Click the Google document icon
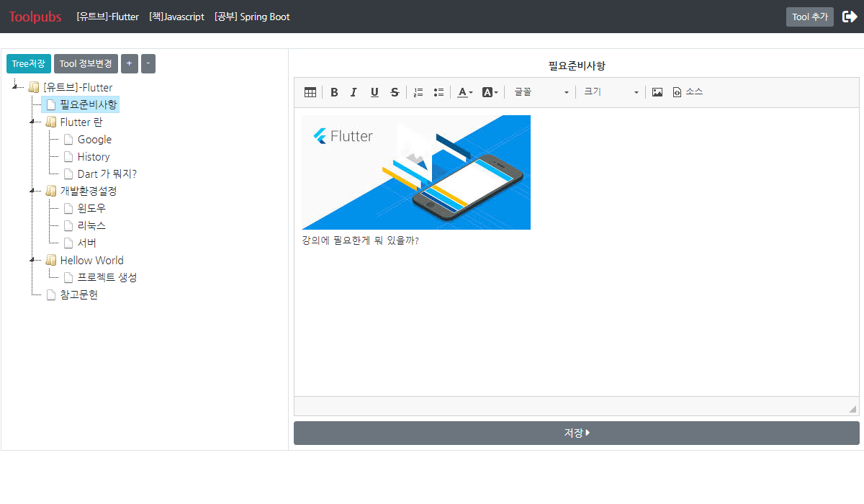Viewport: 864px width, 504px height. tap(68, 140)
